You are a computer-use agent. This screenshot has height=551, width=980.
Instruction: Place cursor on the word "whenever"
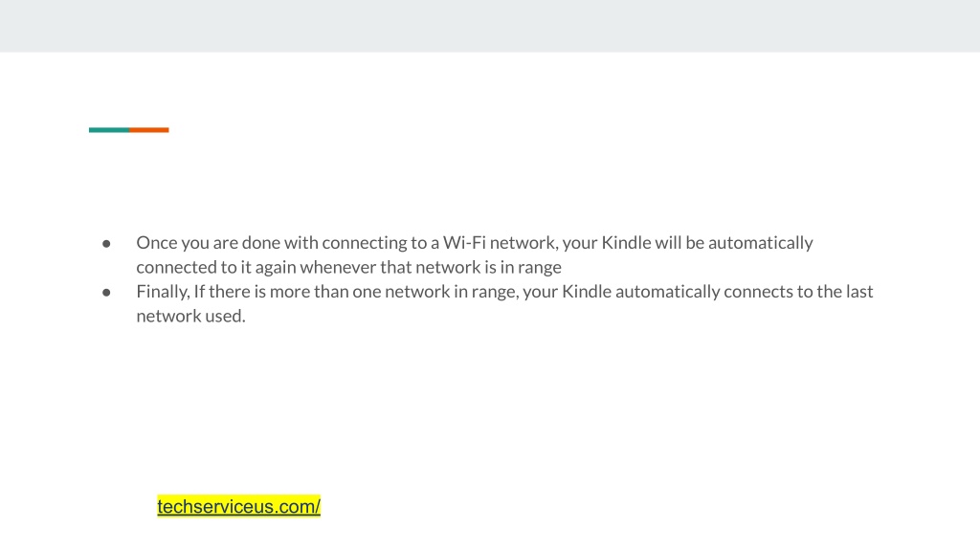click(338, 268)
